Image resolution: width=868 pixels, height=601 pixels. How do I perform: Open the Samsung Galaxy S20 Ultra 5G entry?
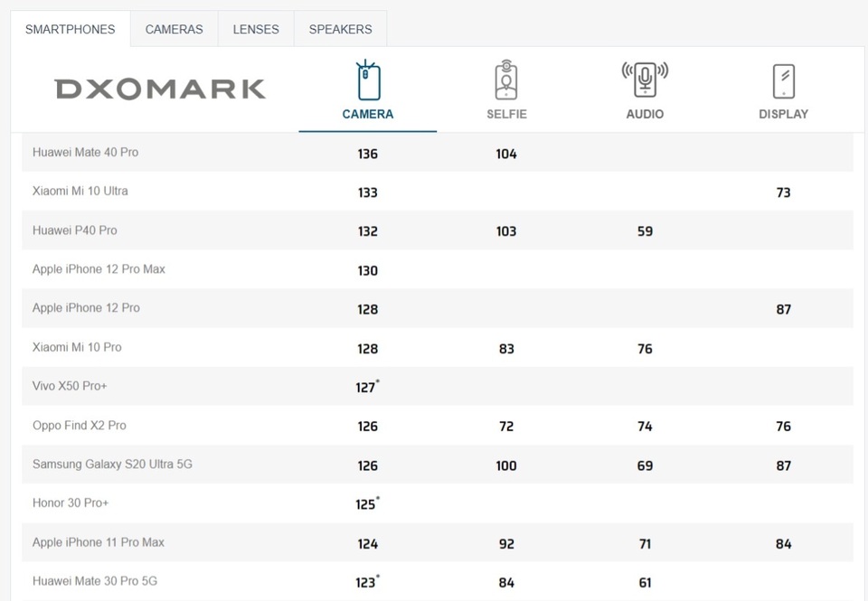(x=112, y=465)
